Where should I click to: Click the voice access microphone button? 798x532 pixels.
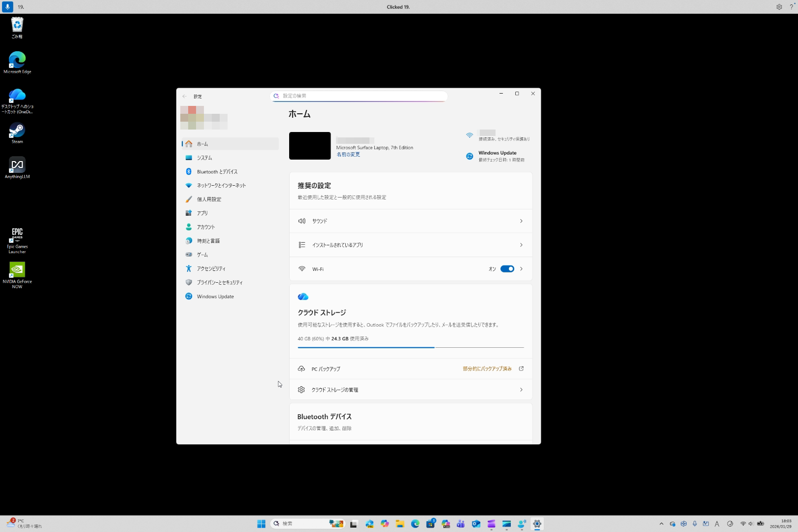click(x=7, y=7)
